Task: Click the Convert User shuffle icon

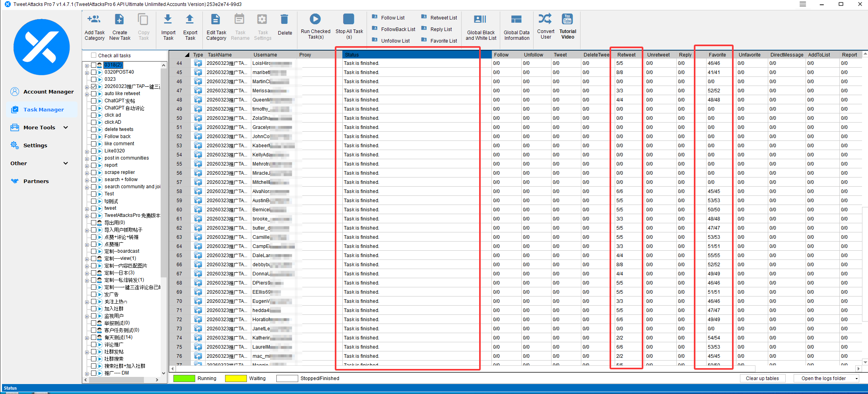Action: point(545,19)
